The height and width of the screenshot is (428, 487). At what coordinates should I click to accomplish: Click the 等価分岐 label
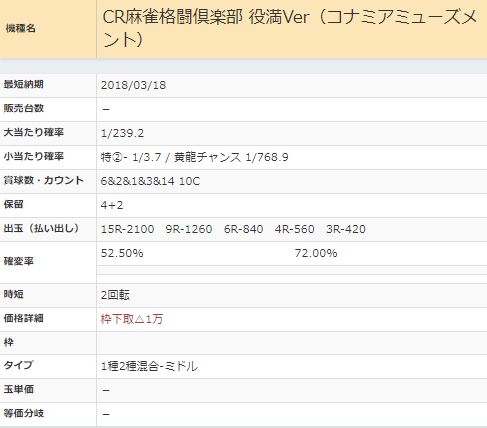point(23,413)
